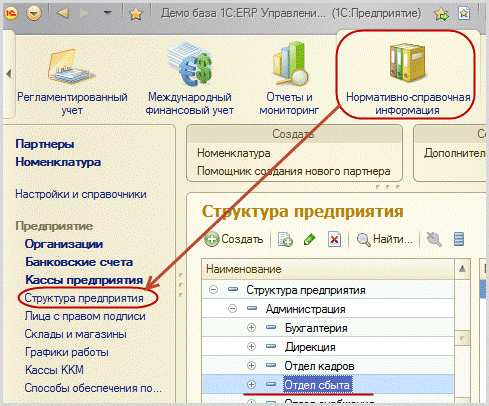Click the list scrollbar up arrow

tap(462, 269)
